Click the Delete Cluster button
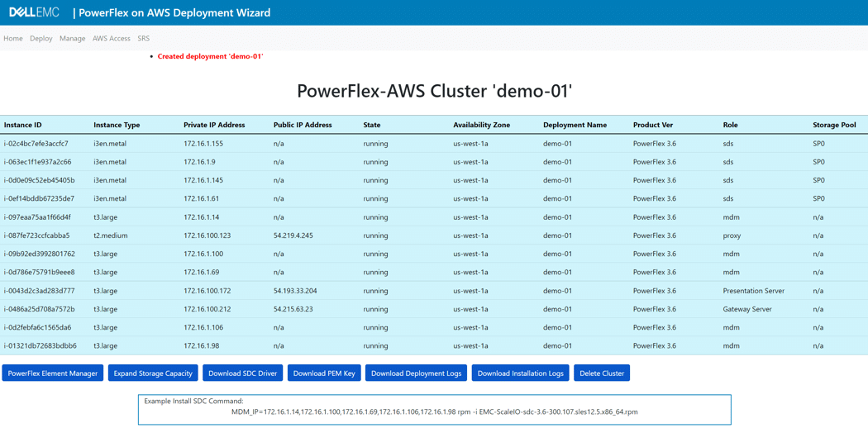The height and width of the screenshot is (428, 868). coord(602,373)
